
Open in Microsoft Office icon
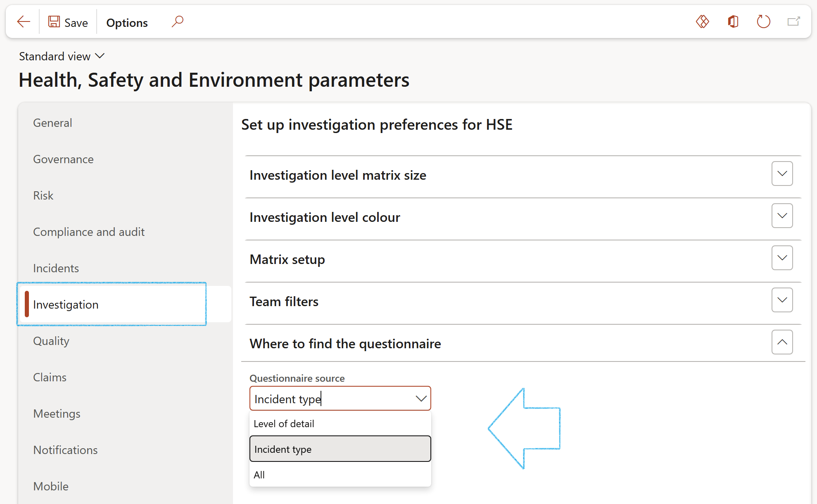(x=733, y=21)
